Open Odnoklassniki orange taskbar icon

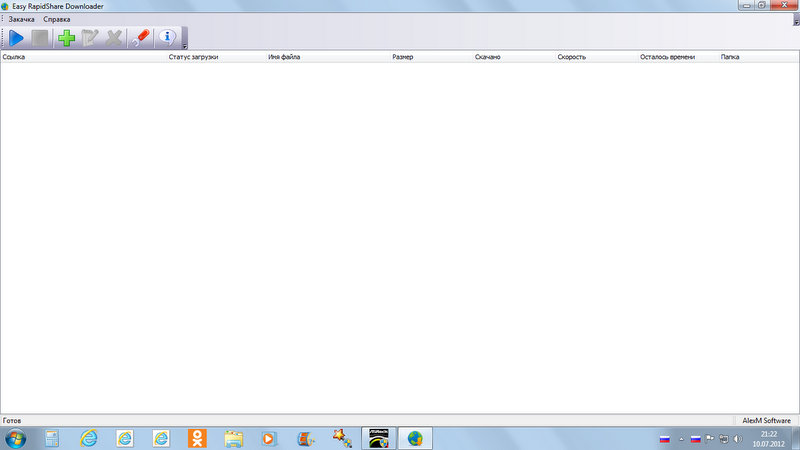click(197, 439)
